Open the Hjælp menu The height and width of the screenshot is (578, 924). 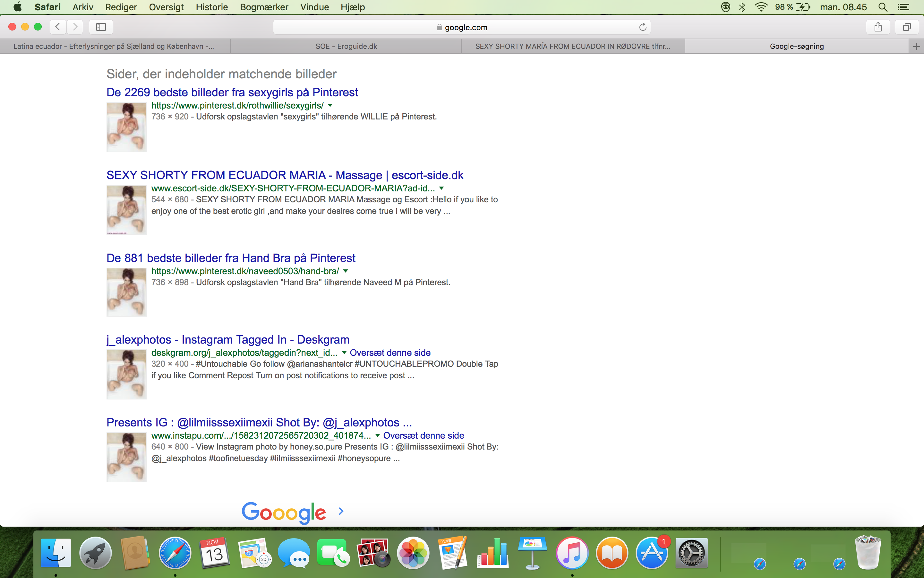353,7
